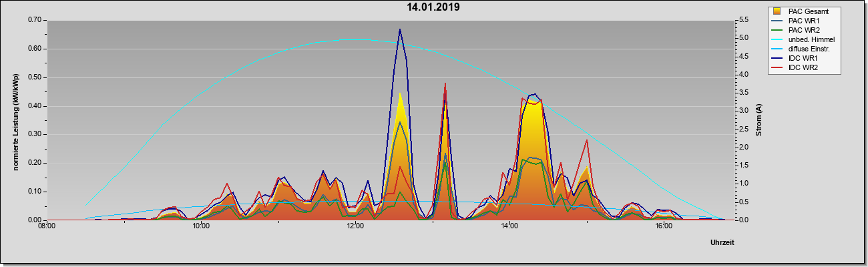Viewport: 868px width, 267px height.
Task: Select the IDC WR2 legend entry
Action: click(x=805, y=68)
